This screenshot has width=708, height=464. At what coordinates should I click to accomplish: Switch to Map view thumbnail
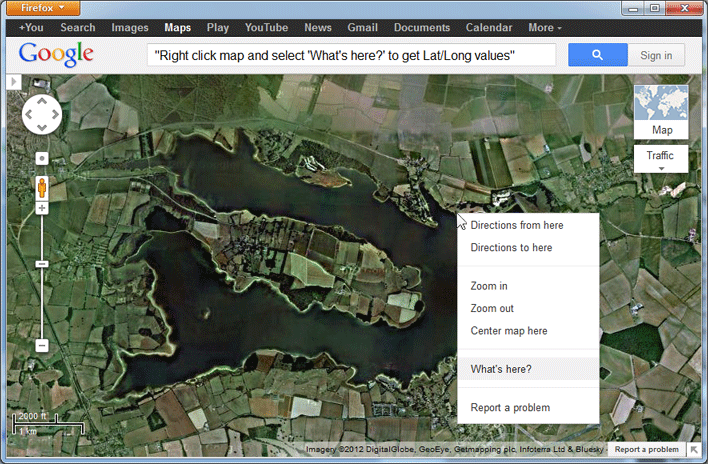[661, 111]
